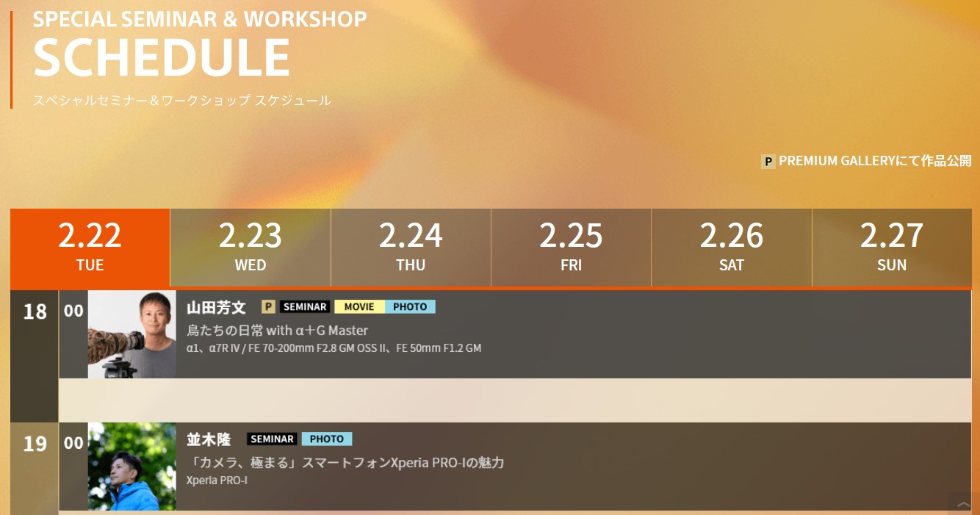Click the 00 minutes label at 19 o'clock
The height and width of the screenshot is (515, 980).
coord(73,443)
